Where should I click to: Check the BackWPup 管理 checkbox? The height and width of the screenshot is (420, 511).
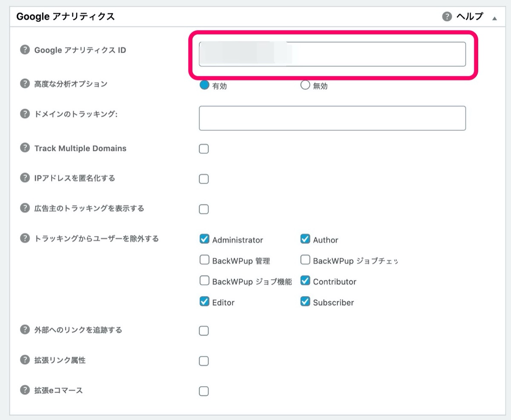(204, 260)
